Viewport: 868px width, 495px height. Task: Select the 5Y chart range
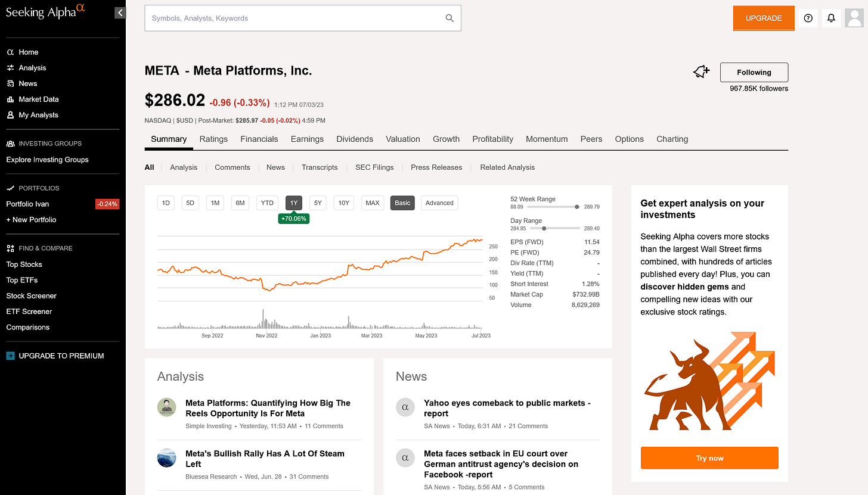click(x=318, y=203)
